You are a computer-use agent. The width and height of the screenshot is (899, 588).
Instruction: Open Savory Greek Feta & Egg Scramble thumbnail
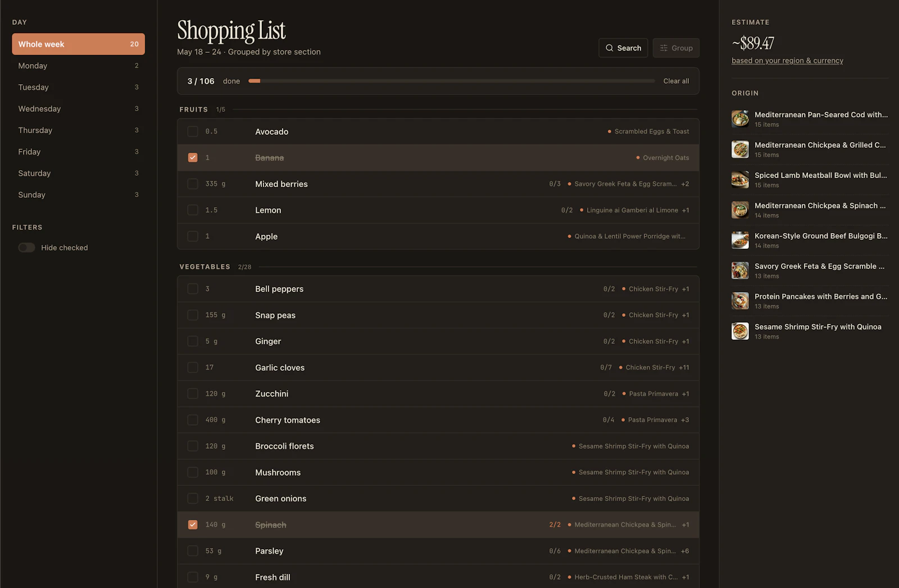point(740,271)
